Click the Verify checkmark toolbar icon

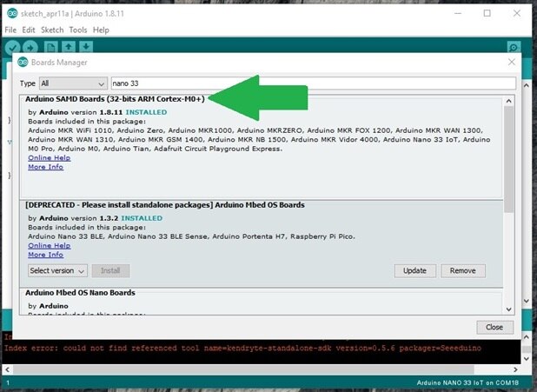point(13,47)
